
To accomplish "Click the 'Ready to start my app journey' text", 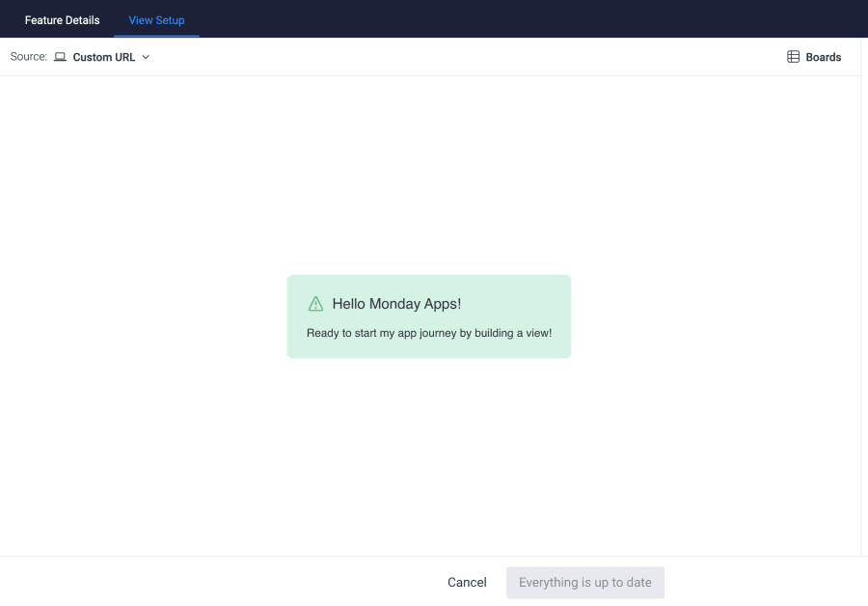I will point(429,333).
